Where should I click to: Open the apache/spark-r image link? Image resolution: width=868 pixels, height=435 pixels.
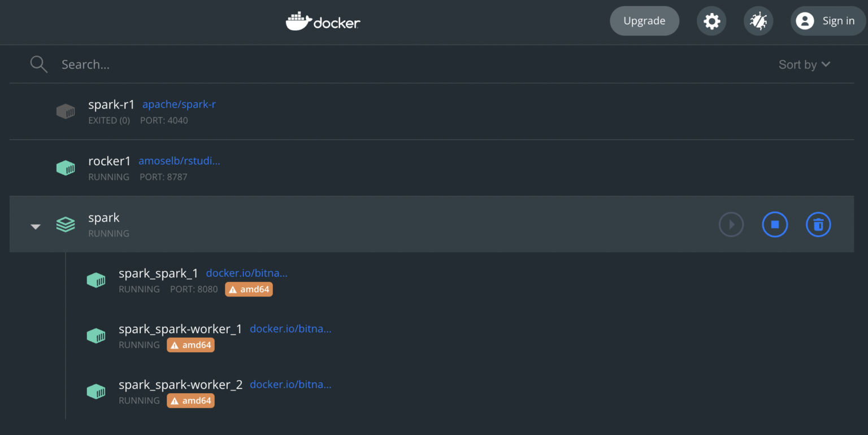179,105
